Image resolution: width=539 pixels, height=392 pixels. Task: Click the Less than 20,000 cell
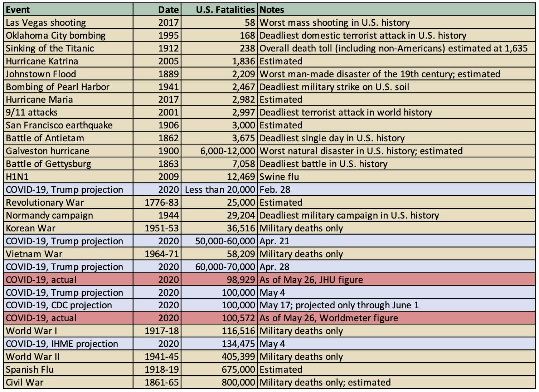pos(219,190)
